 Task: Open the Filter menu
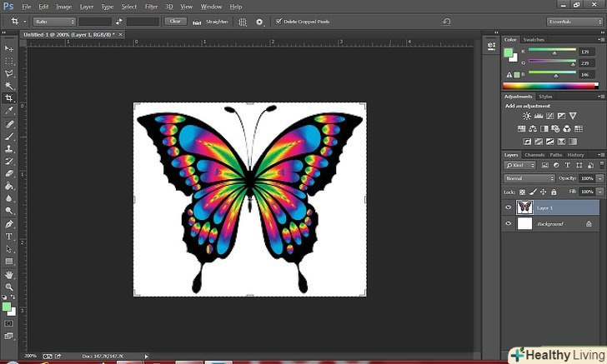coord(151,7)
